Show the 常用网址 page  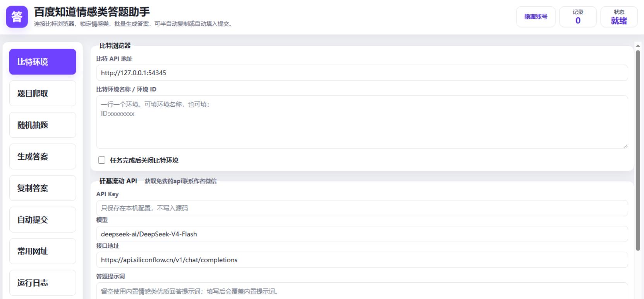click(43, 251)
